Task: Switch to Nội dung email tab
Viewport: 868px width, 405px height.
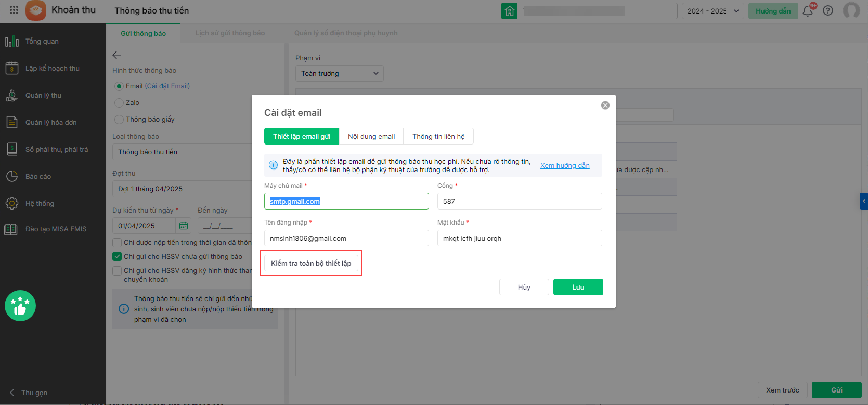Action: [371, 136]
